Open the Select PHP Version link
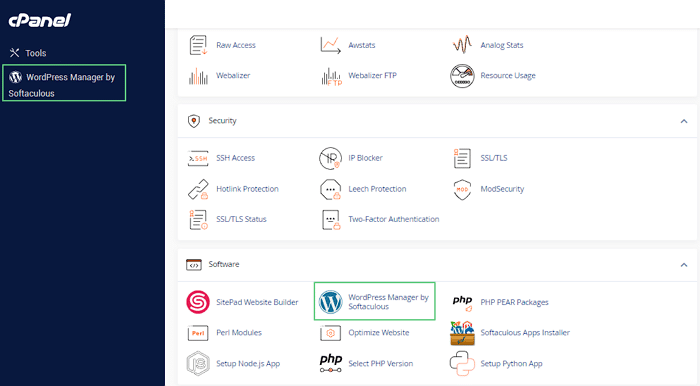700x386 pixels. coord(380,364)
